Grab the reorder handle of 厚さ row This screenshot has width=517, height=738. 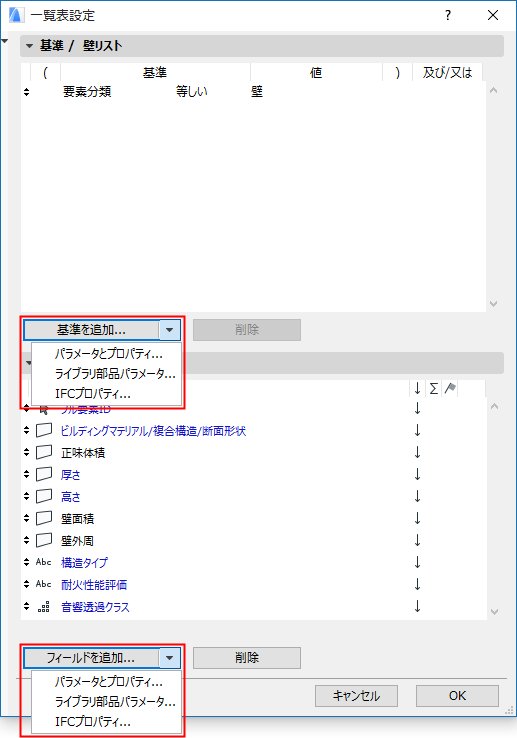[26, 474]
